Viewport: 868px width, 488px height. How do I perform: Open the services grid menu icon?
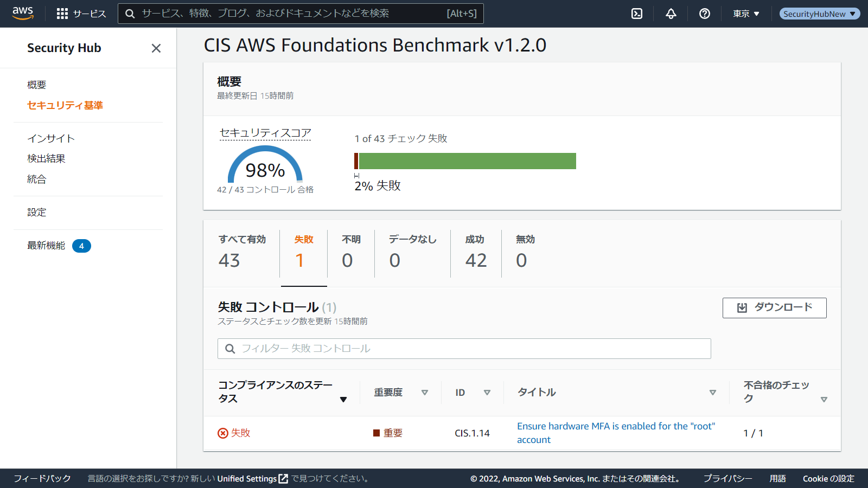[x=62, y=14]
